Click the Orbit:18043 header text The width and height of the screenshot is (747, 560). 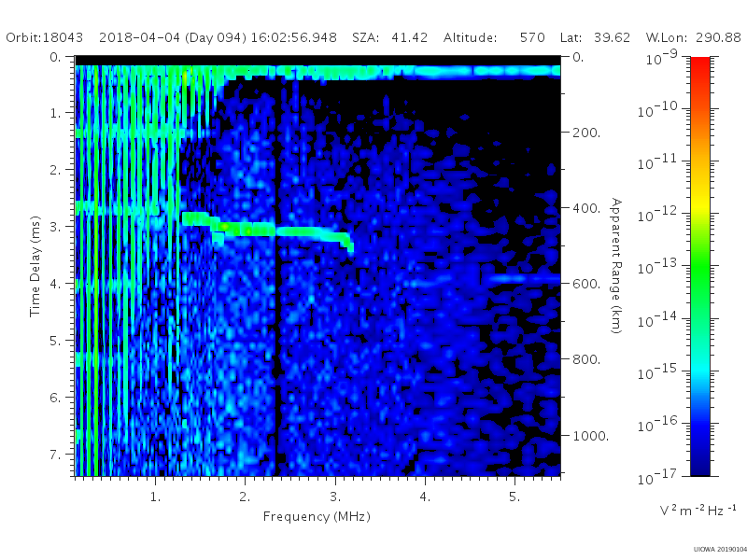44,37
